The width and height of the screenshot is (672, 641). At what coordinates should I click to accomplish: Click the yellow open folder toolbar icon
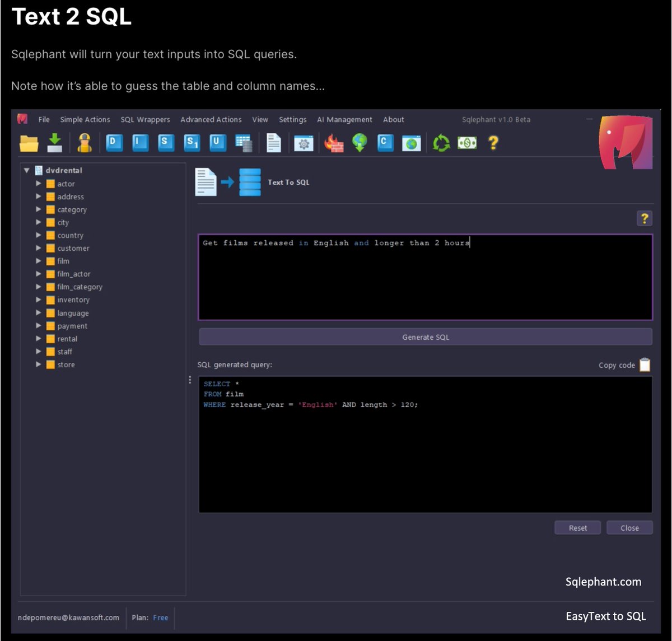pyautogui.click(x=29, y=143)
